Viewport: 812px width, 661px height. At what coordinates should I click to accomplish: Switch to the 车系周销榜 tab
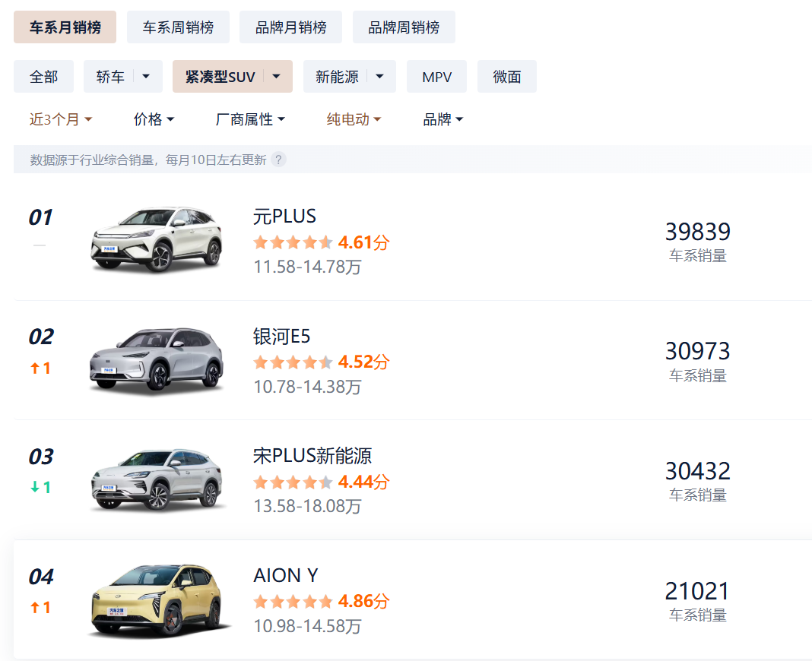pyautogui.click(x=178, y=27)
